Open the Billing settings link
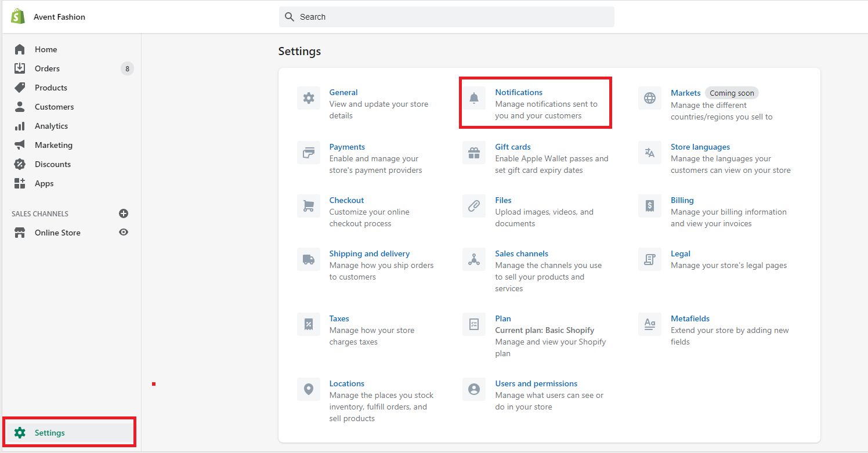This screenshot has width=868, height=453. [x=682, y=200]
